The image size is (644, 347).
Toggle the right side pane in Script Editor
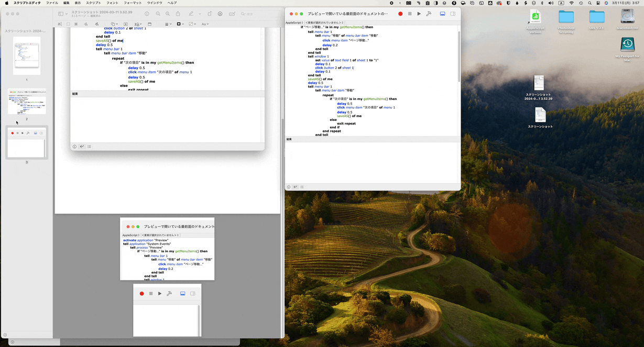click(x=453, y=14)
